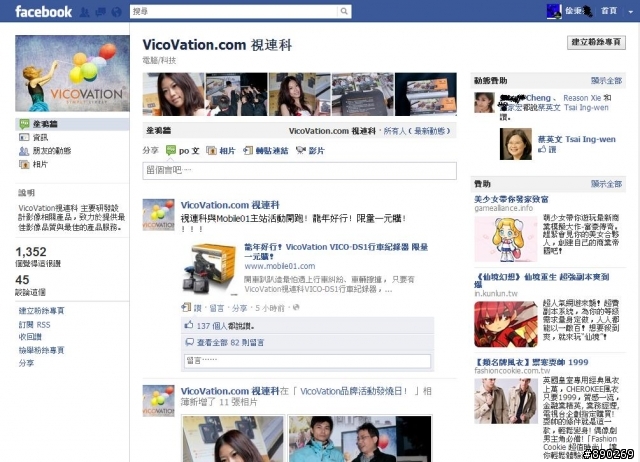
Task: Open notifications globe icon in top bar
Action: (x=117, y=12)
